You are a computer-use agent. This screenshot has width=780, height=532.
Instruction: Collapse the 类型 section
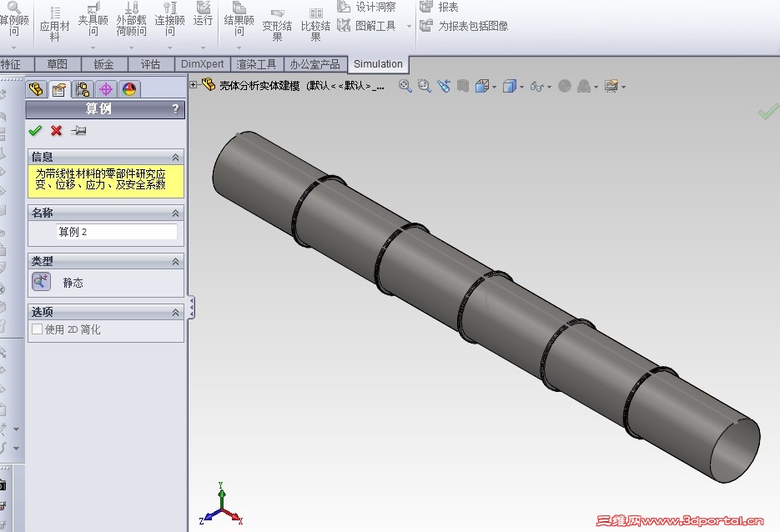tap(175, 262)
